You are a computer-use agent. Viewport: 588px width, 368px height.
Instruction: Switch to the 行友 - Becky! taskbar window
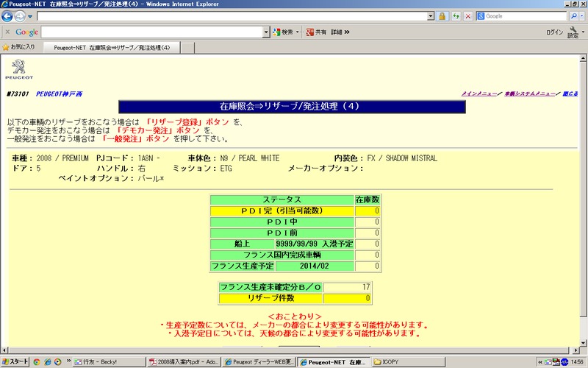(109, 362)
